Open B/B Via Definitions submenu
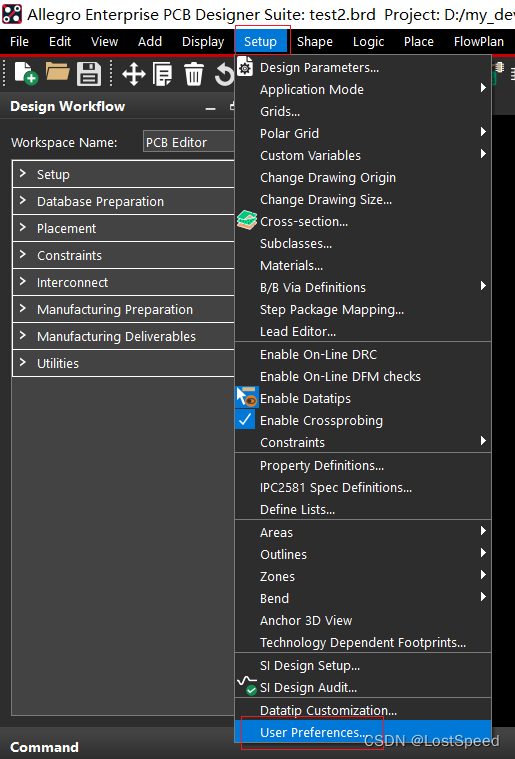 pyautogui.click(x=363, y=288)
